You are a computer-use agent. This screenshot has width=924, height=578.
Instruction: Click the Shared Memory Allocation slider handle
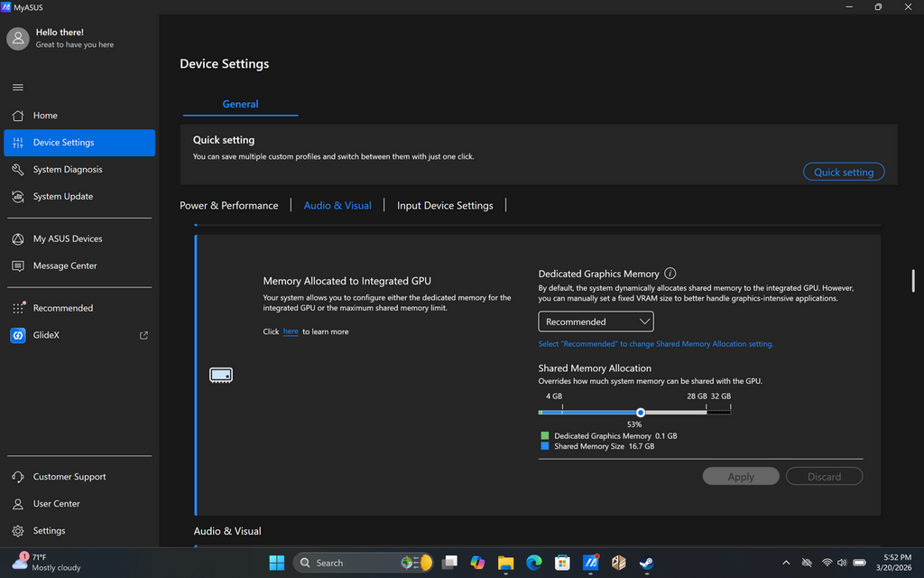pos(640,413)
